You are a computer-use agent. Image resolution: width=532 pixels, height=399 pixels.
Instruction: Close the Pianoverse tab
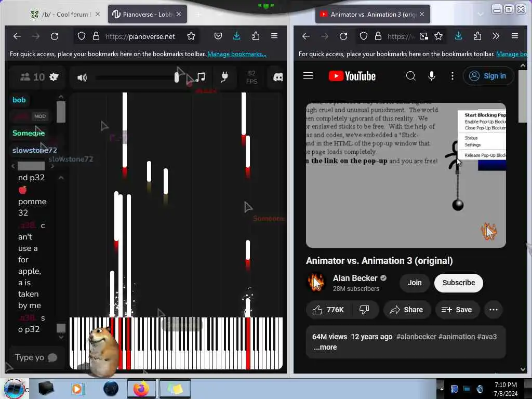pos(179,14)
